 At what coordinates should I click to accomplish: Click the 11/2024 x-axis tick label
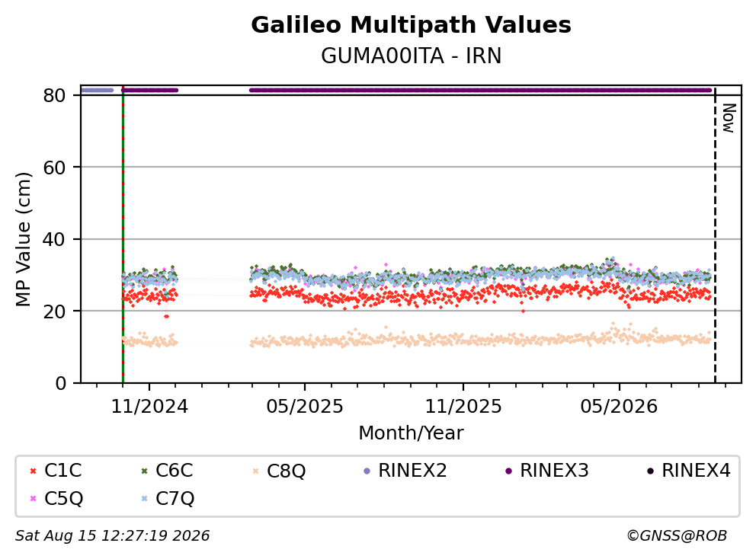pos(149,407)
